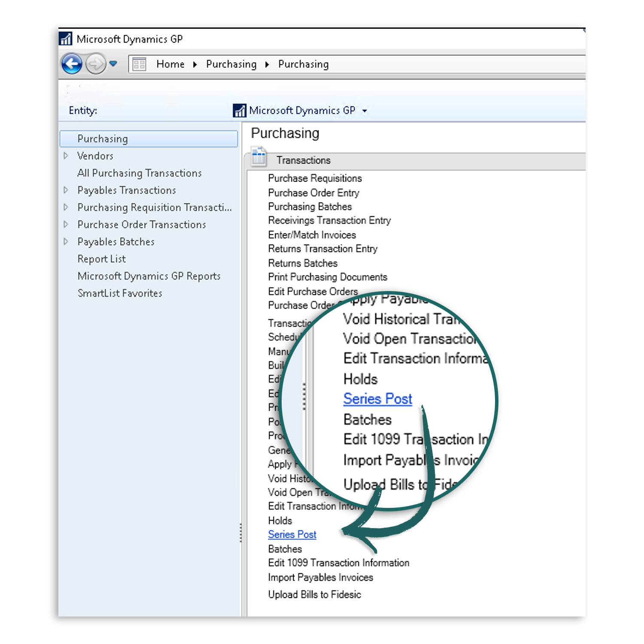Click the blue Back navigation arrow

72,64
